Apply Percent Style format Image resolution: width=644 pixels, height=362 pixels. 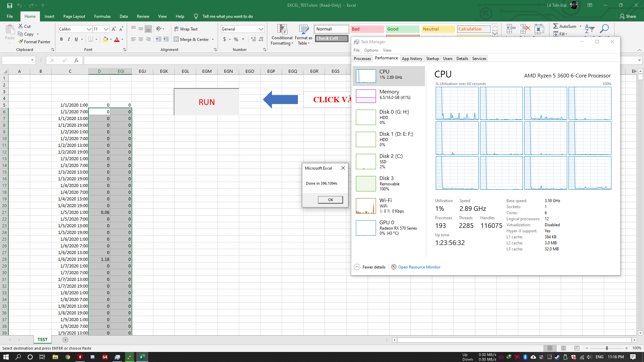click(236, 39)
